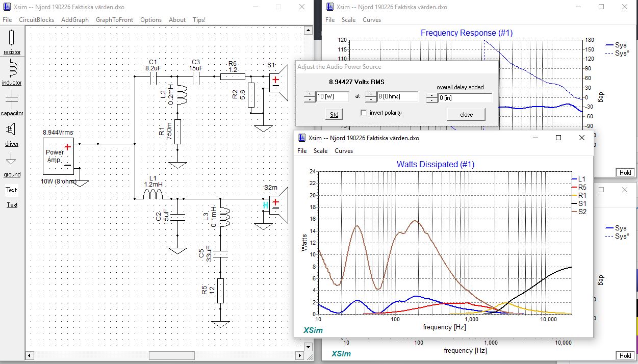Open Scale menu in Frequency Response window
The height and width of the screenshot is (364, 638).
349,19
